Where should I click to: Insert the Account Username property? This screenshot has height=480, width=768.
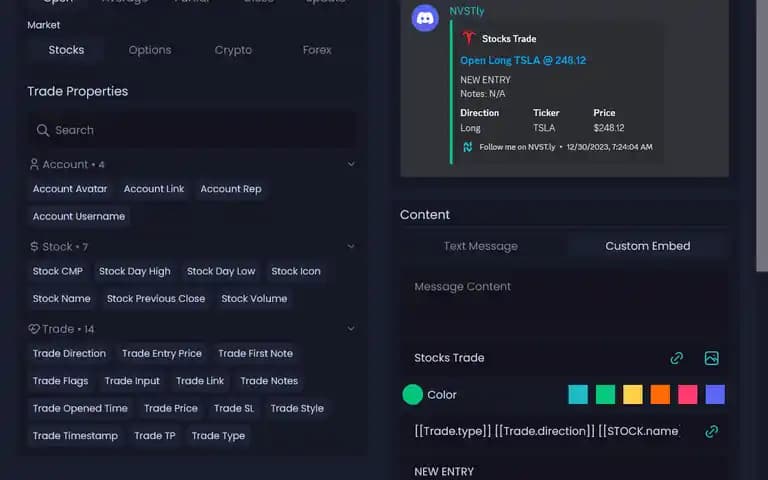[79, 216]
